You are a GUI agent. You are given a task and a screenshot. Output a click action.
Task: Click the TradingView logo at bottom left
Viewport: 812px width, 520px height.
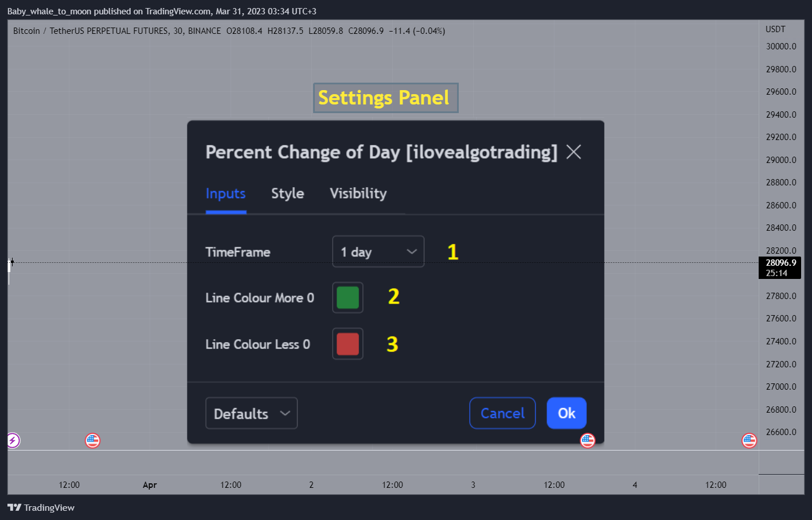pos(41,507)
